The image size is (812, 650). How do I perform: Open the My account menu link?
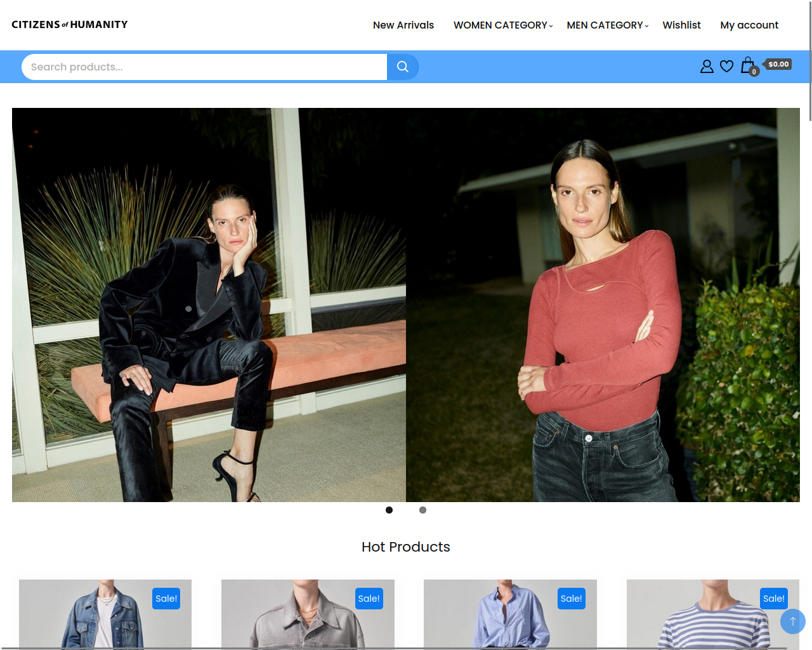[x=749, y=25]
